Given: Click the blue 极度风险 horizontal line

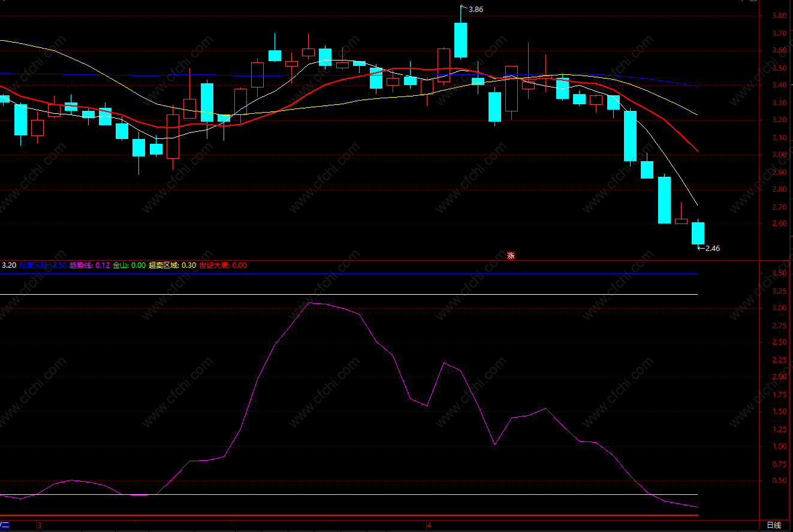Looking at the screenshot, I should click(x=349, y=273).
